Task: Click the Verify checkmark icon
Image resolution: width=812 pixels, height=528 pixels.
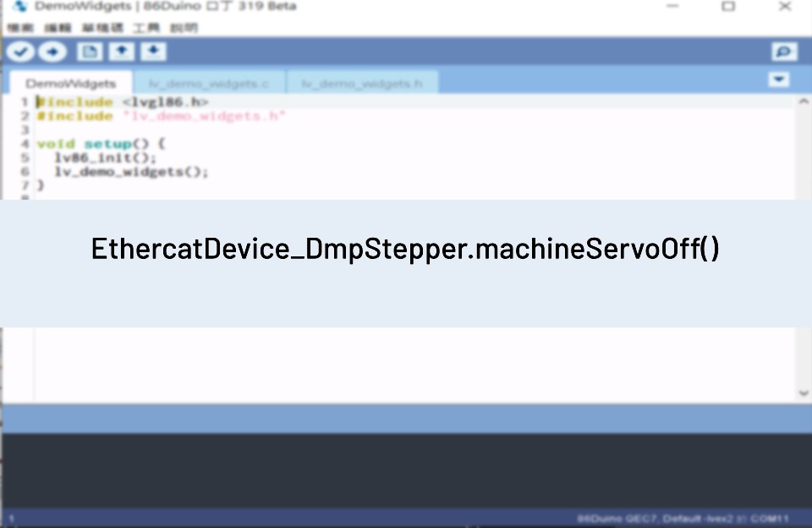Action: pyautogui.click(x=20, y=51)
